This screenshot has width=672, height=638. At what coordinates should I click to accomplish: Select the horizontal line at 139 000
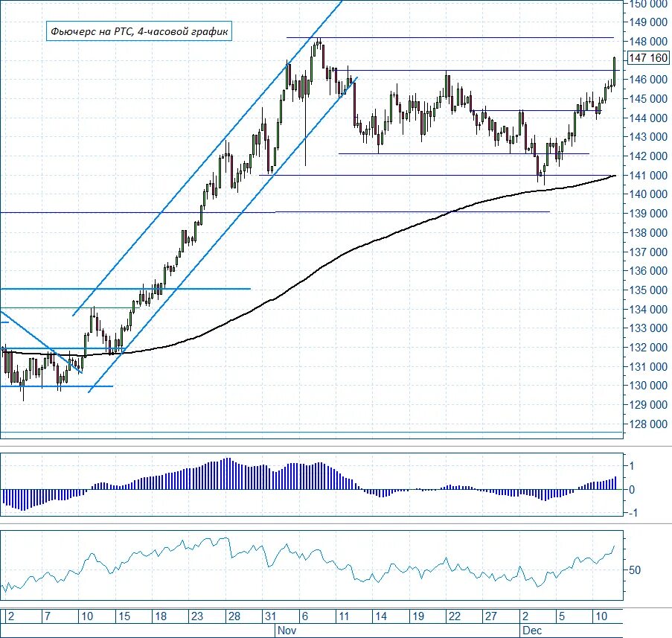click(x=275, y=212)
